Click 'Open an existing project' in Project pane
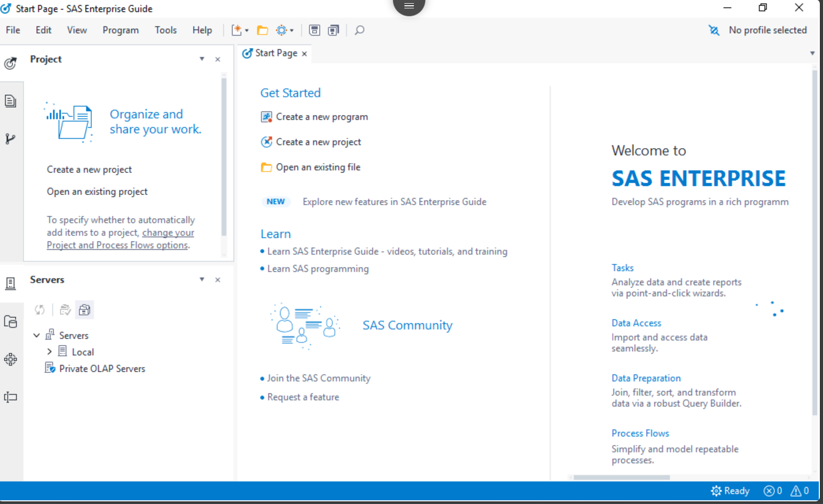 click(97, 192)
